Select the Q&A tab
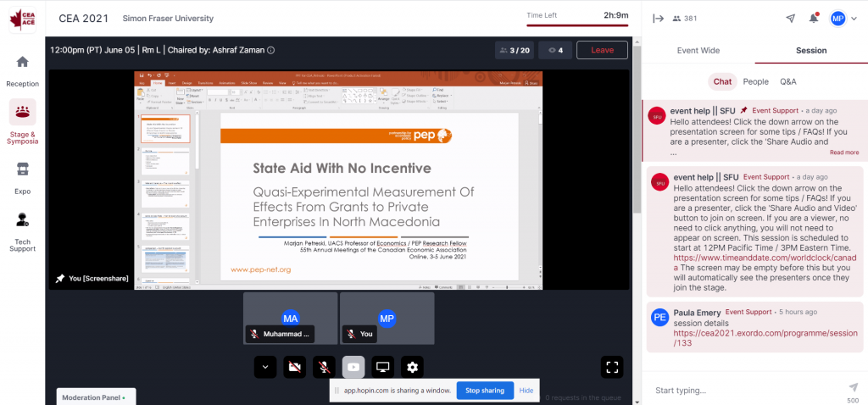The image size is (868, 405). tap(787, 81)
